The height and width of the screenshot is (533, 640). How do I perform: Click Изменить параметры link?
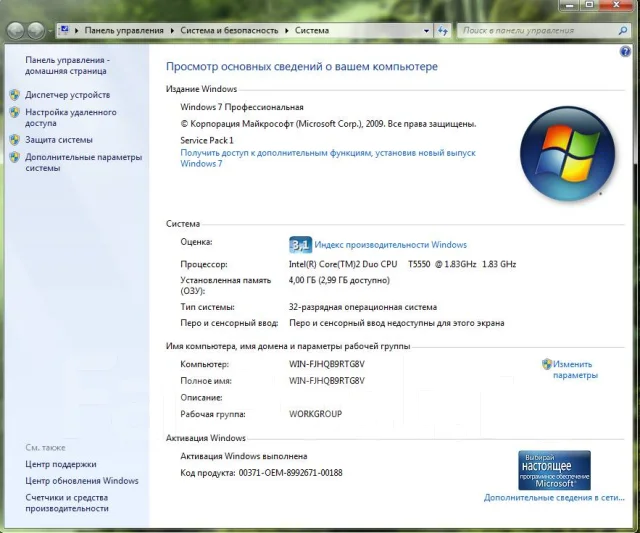coord(575,369)
